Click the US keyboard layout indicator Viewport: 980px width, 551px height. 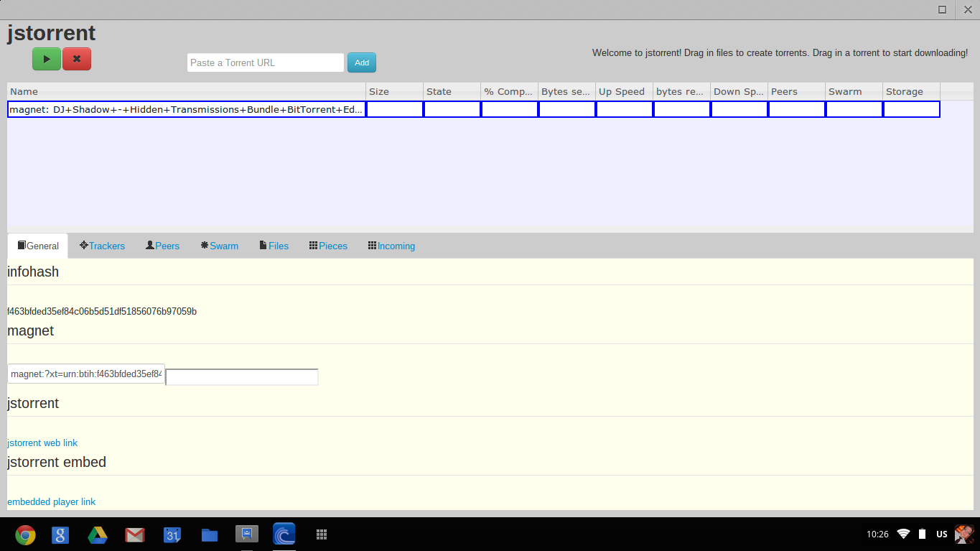coord(941,534)
